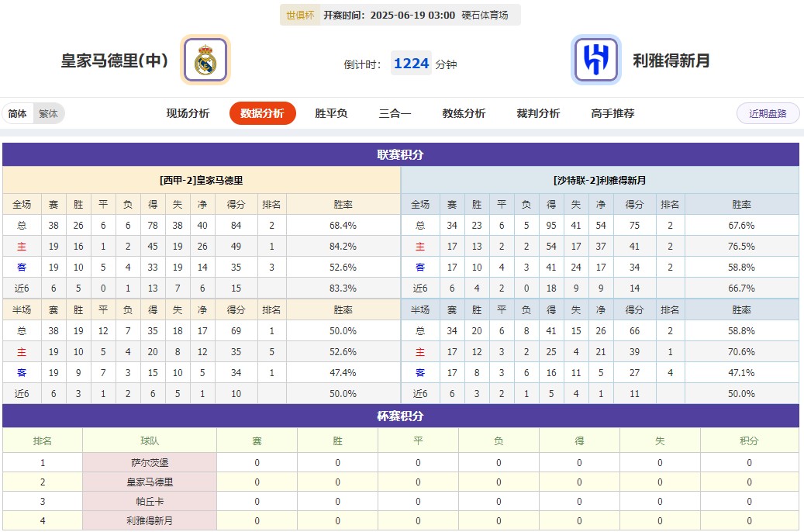
Task: Click the 帕丘卡 team cell
Action: tap(148, 502)
